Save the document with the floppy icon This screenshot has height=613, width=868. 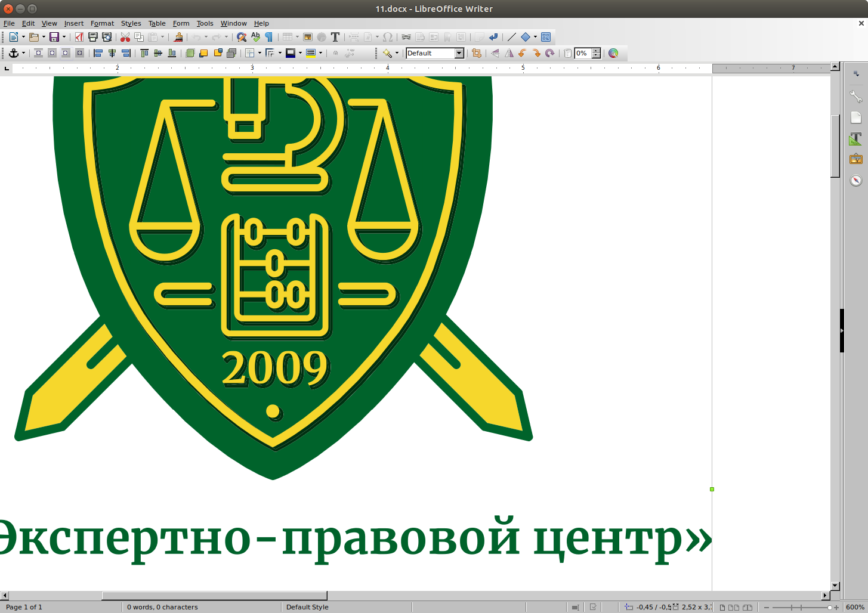[x=54, y=37]
